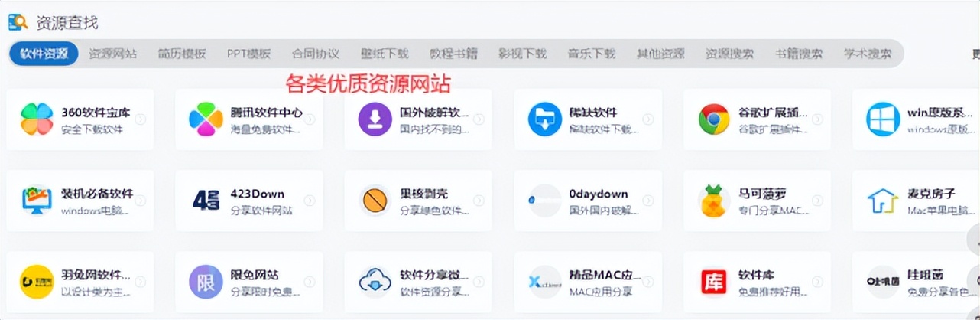The height and width of the screenshot is (320, 980).
Task: Click the arrow circle on the 423Down card
Action: [309, 201]
